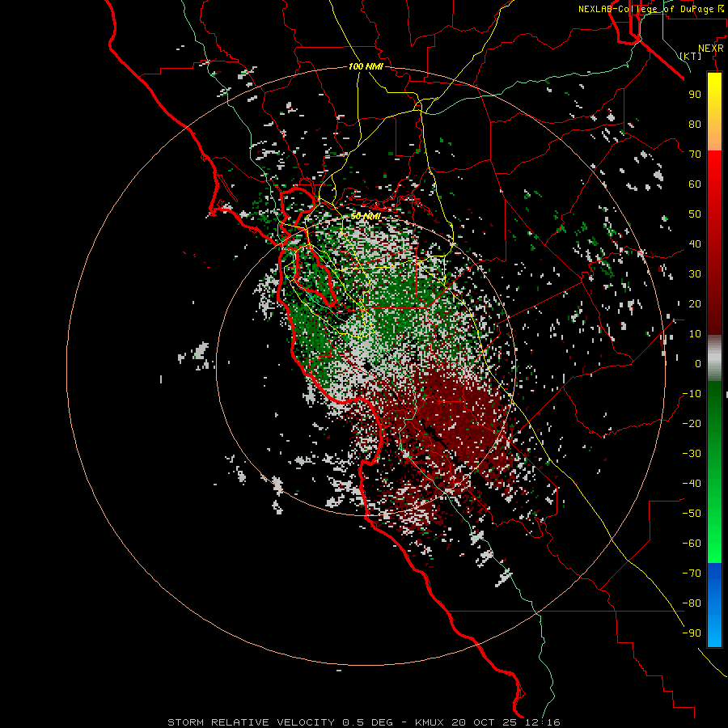Select negative 10 on the velocity scale

(692, 394)
